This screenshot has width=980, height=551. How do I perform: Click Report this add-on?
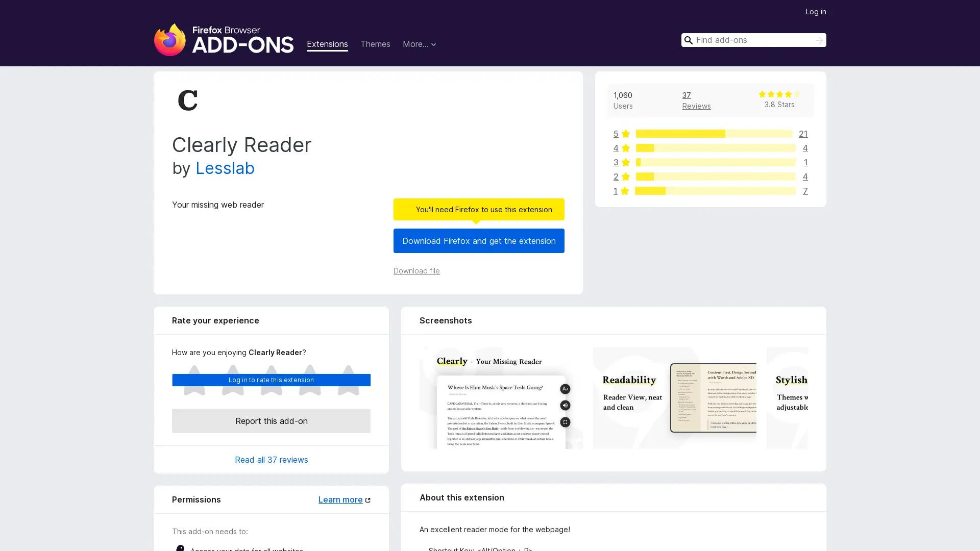pos(271,421)
